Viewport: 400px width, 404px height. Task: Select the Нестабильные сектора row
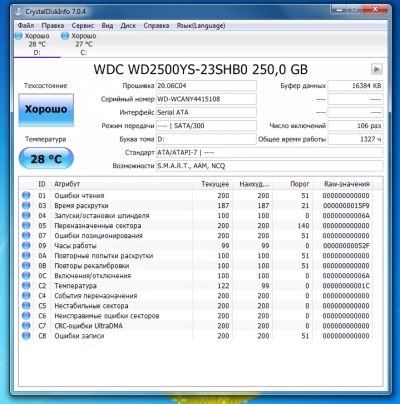coord(201,306)
